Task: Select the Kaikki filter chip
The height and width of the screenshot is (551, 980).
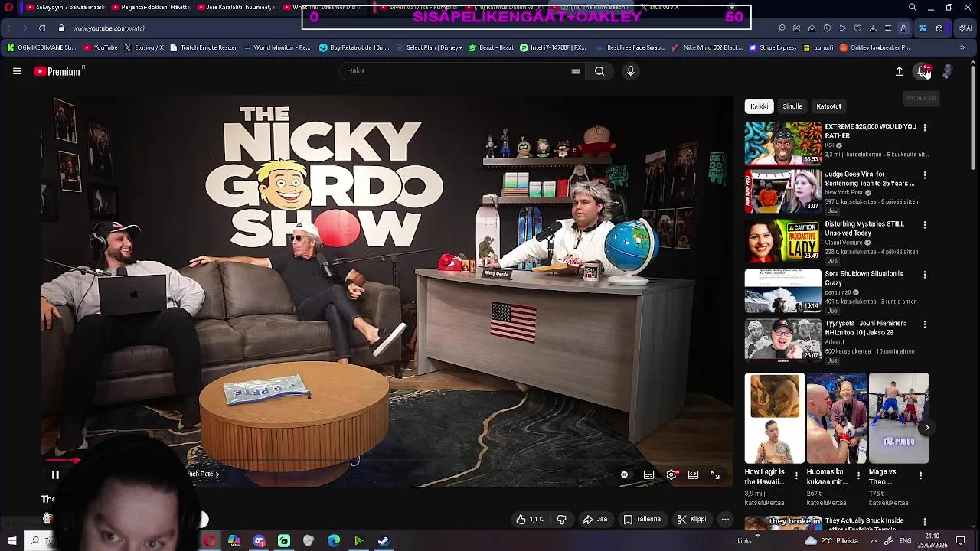Action: point(759,106)
